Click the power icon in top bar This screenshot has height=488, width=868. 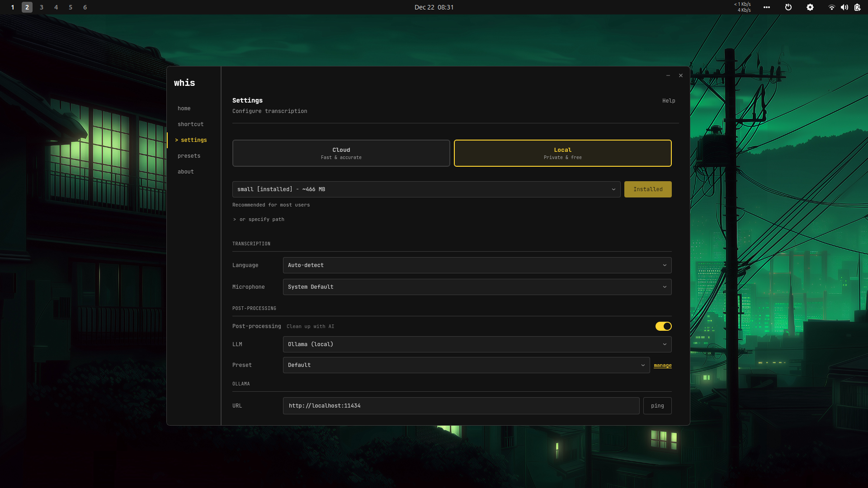pos(788,7)
